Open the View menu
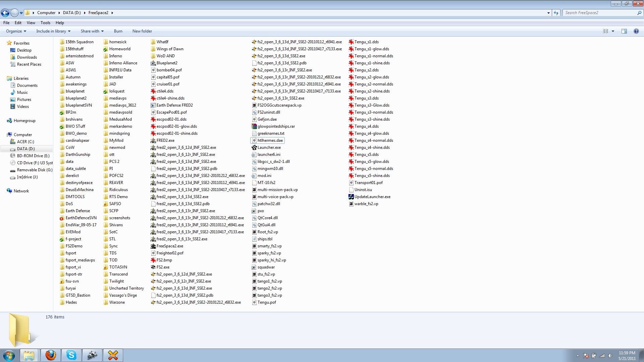This screenshot has height=362, width=644. point(31,23)
